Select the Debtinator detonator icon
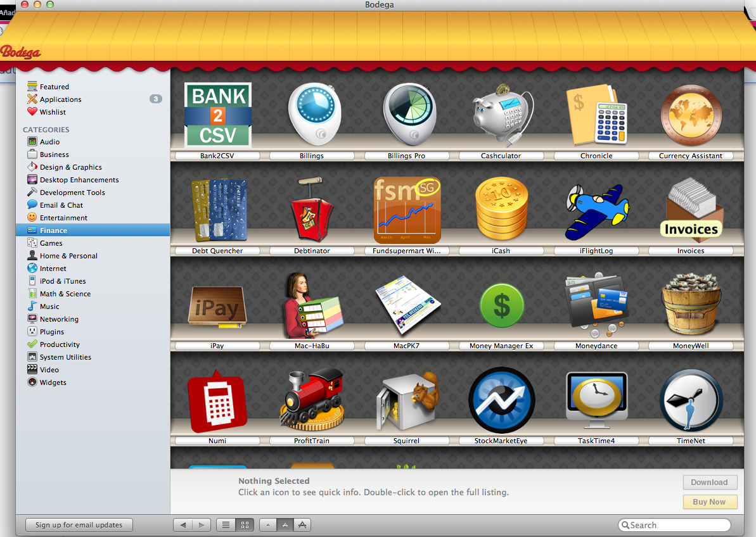The image size is (756, 537). (x=312, y=212)
